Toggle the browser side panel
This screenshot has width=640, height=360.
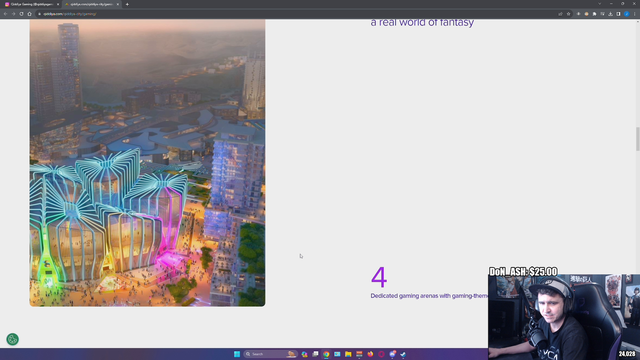[618, 14]
